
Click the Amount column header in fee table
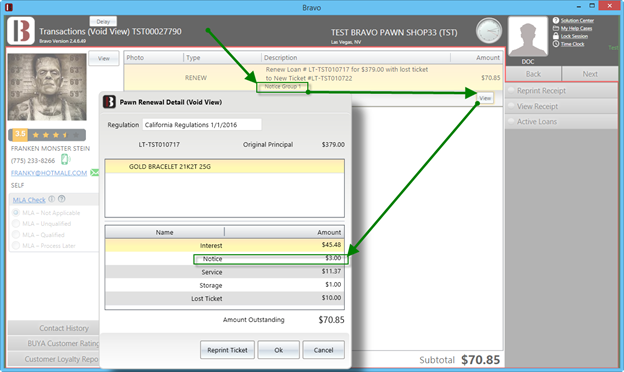pos(285,232)
